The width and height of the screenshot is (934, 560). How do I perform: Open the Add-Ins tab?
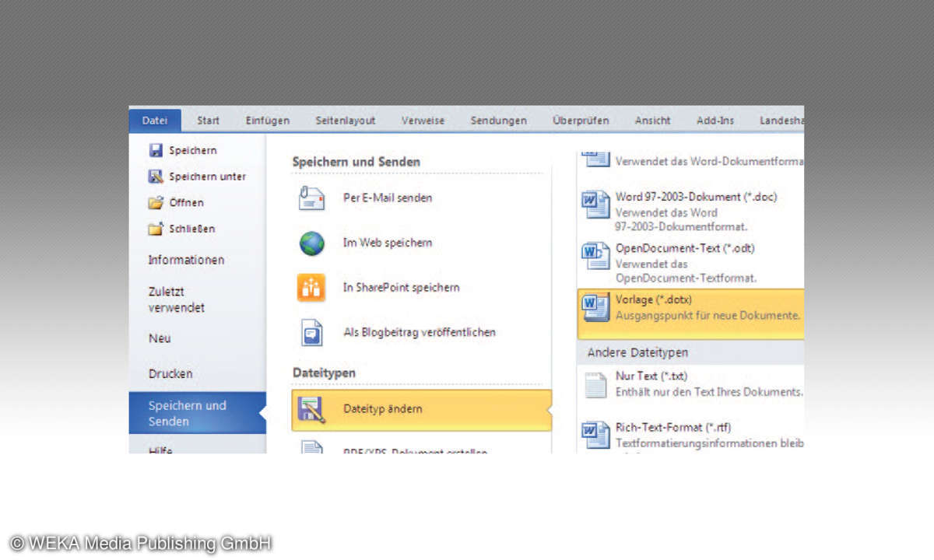click(716, 121)
